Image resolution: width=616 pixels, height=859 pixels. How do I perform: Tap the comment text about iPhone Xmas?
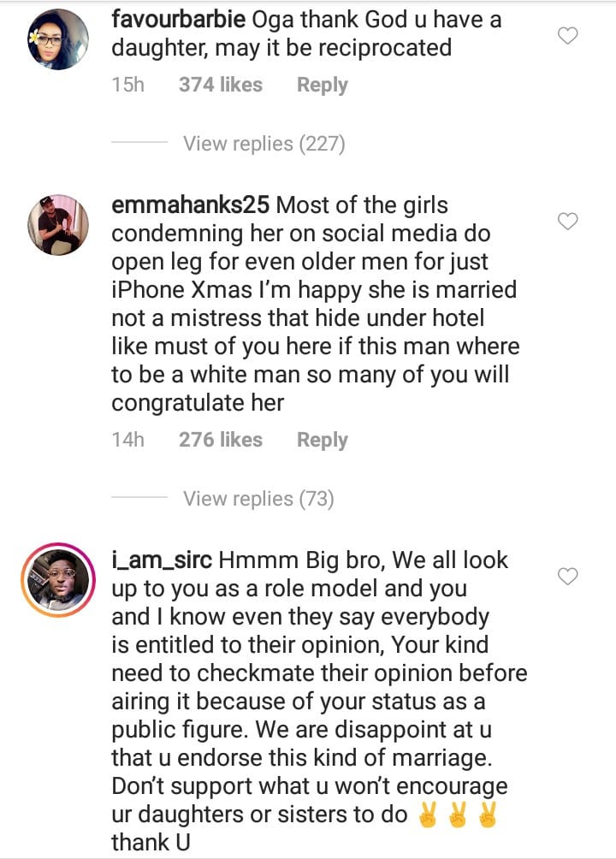[314, 304]
